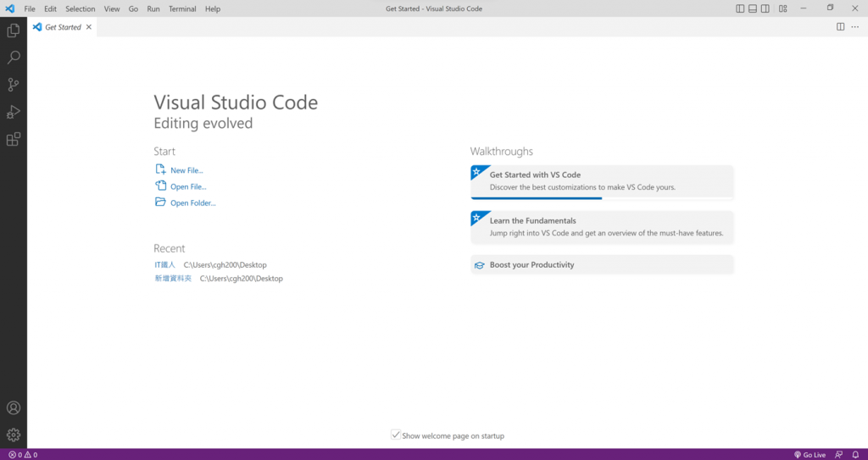Uncheck Show welcome page on startup
Screen dimensions: 868x460
click(396, 435)
